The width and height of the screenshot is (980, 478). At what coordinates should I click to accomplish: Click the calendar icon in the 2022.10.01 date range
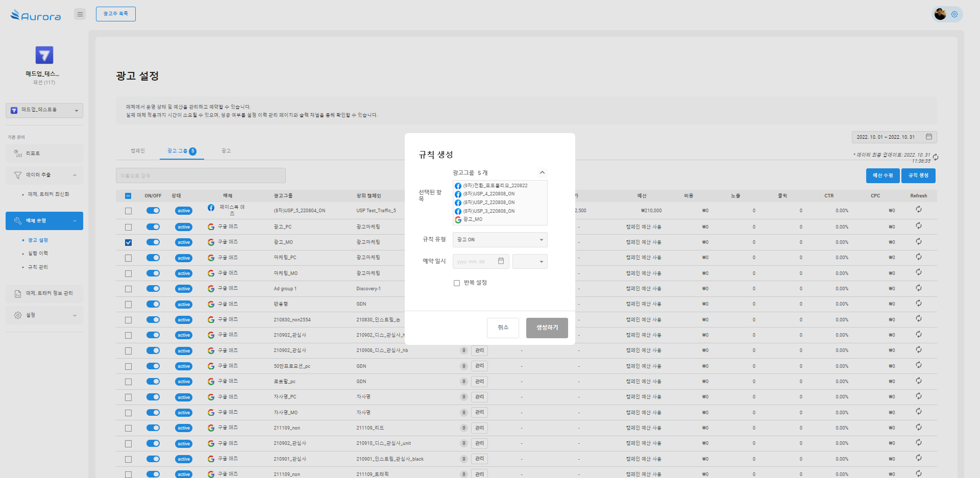(x=929, y=137)
